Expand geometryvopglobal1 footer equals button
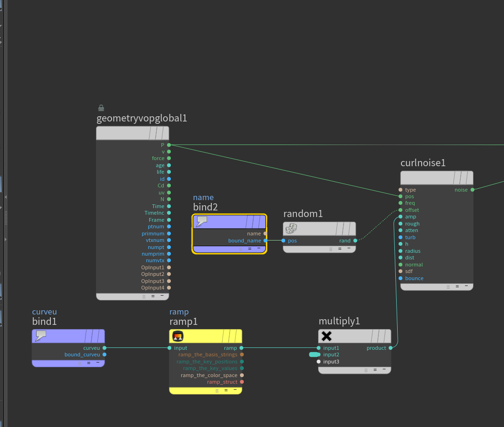This screenshot has height=427, width=504. coord(153,296)
